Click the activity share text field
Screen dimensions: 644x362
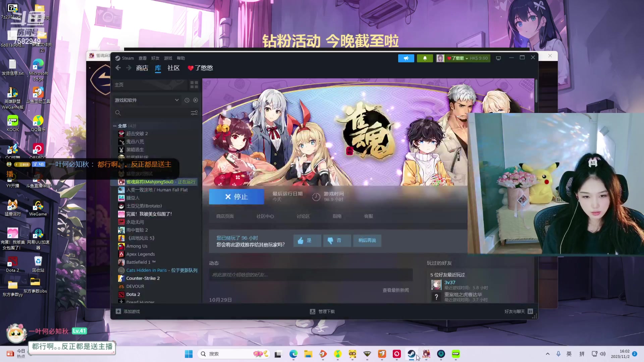(311, 275)
